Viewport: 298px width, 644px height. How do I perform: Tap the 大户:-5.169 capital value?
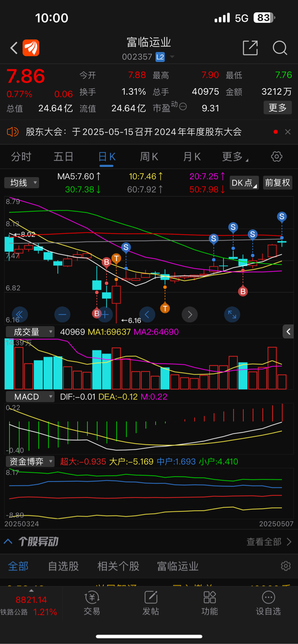click(131, 461)
